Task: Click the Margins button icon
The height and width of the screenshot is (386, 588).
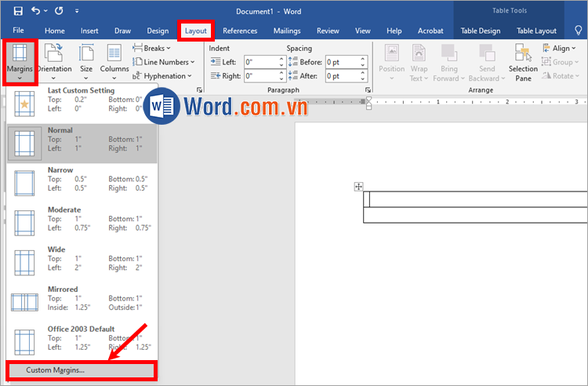Action: pyautogui.click(x=20, y=53)
